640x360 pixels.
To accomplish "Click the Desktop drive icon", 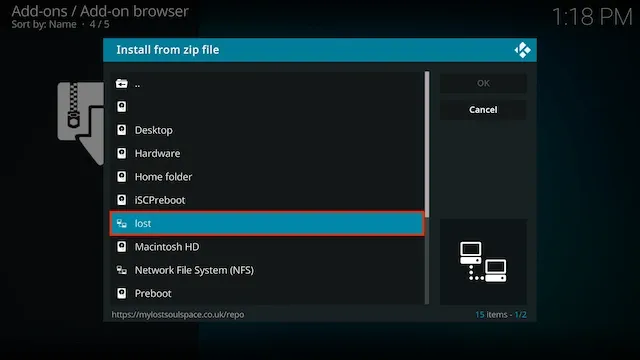I will (x=122, y=130).
